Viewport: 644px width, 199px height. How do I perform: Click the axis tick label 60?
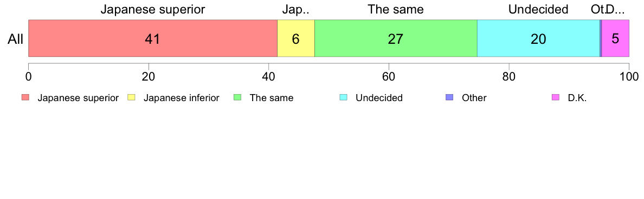pyautogui.click(x=389, y=76)
